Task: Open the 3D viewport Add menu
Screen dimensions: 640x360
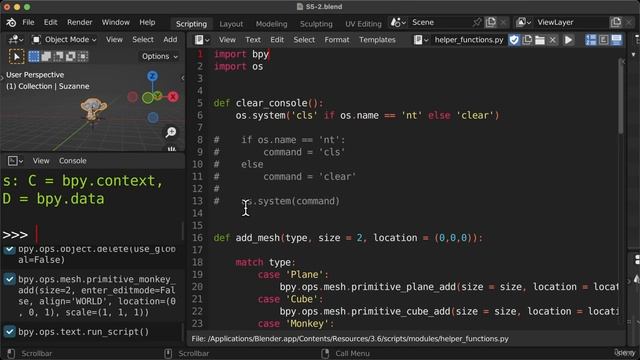Action: point(170,40)
